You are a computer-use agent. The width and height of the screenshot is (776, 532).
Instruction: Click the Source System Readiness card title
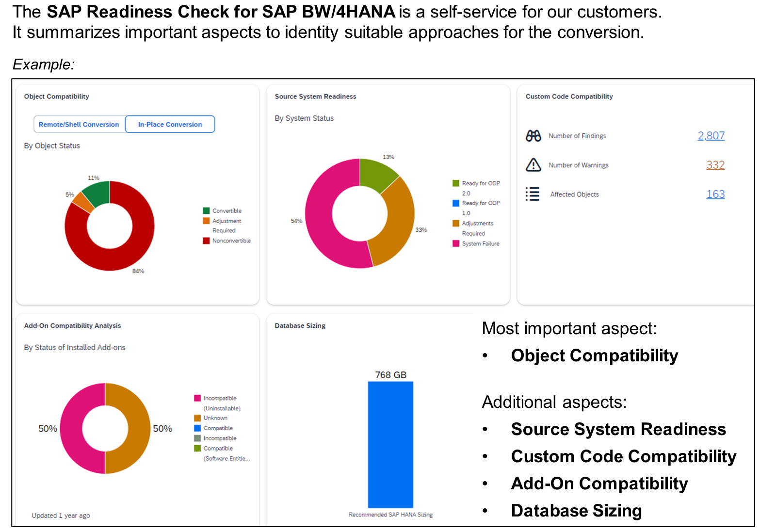tap(315, 97)
